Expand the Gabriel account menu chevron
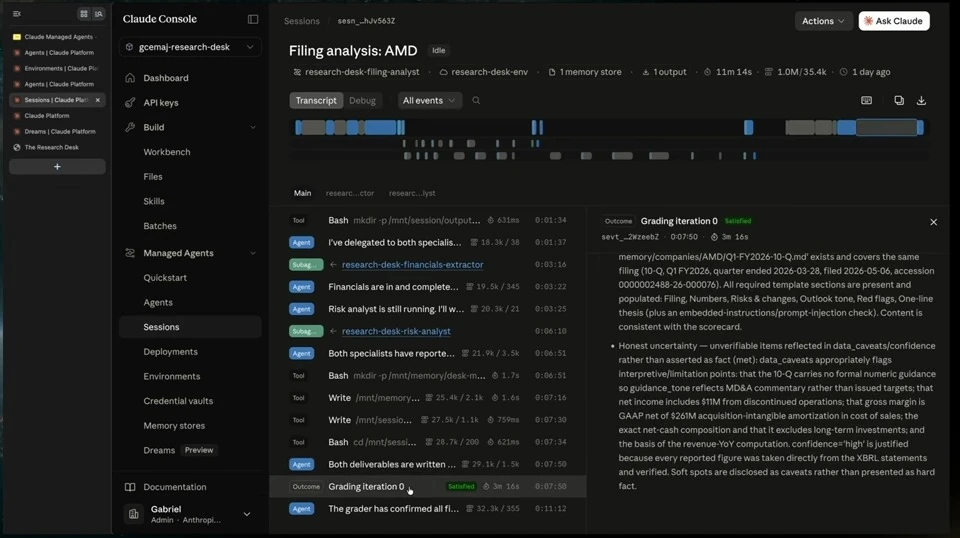This screenshot has height=538, width=960. [x=247, y=514]
